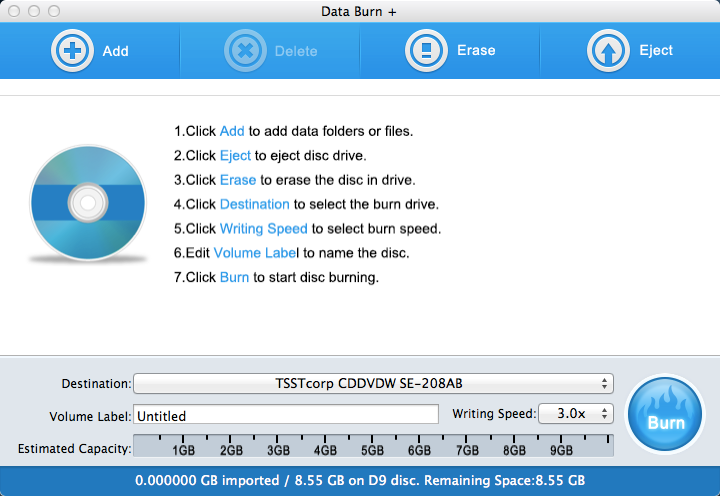Click the greyed-out Delete X icon
This screenshot has width=720, height=496.
[244, 50]
